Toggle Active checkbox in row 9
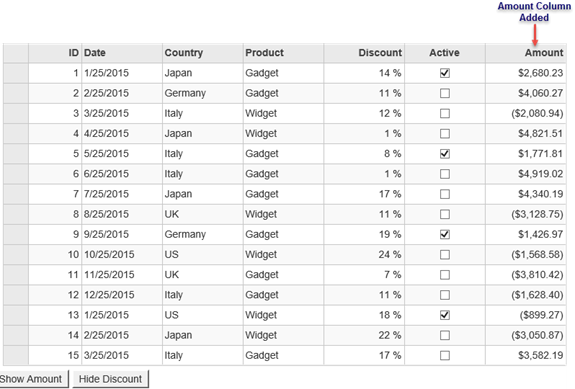 pos(444,234)
